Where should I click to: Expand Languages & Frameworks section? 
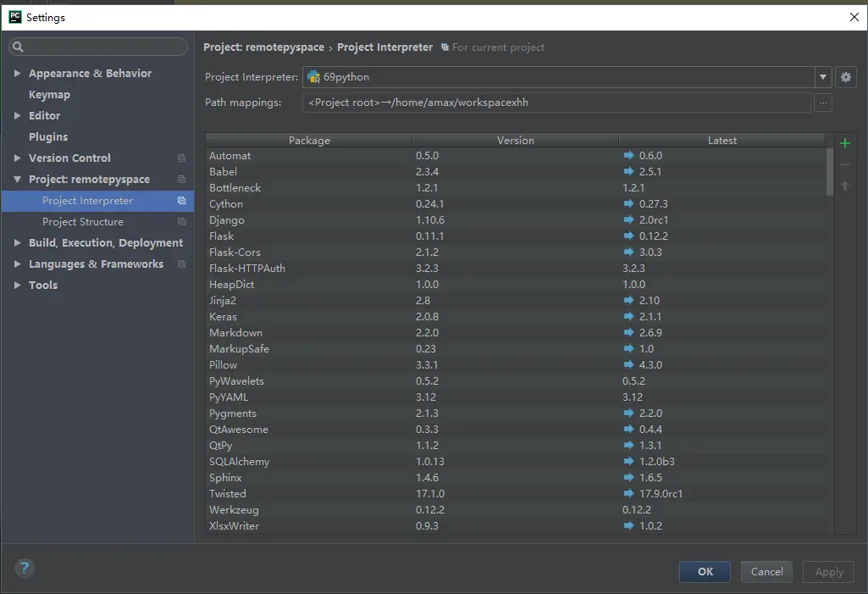point(17,264)
